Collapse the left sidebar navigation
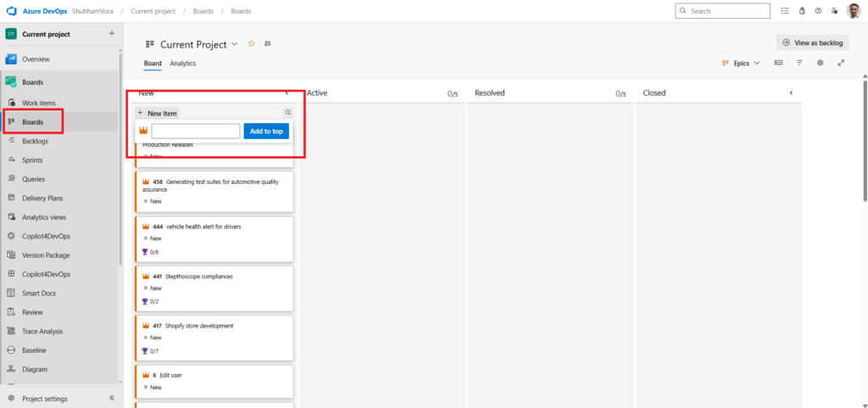Image resolution: width=868 pixels, height=408 pixels. tap(112, 398)
